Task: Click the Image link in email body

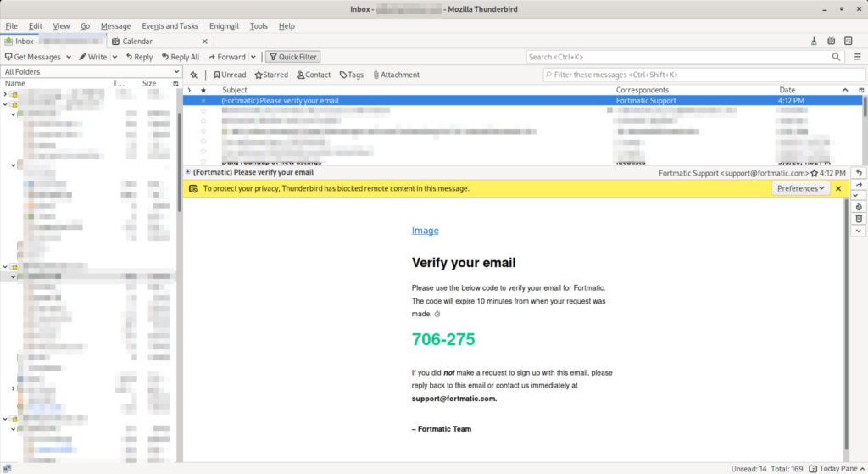Action: [x=426, y=231]
